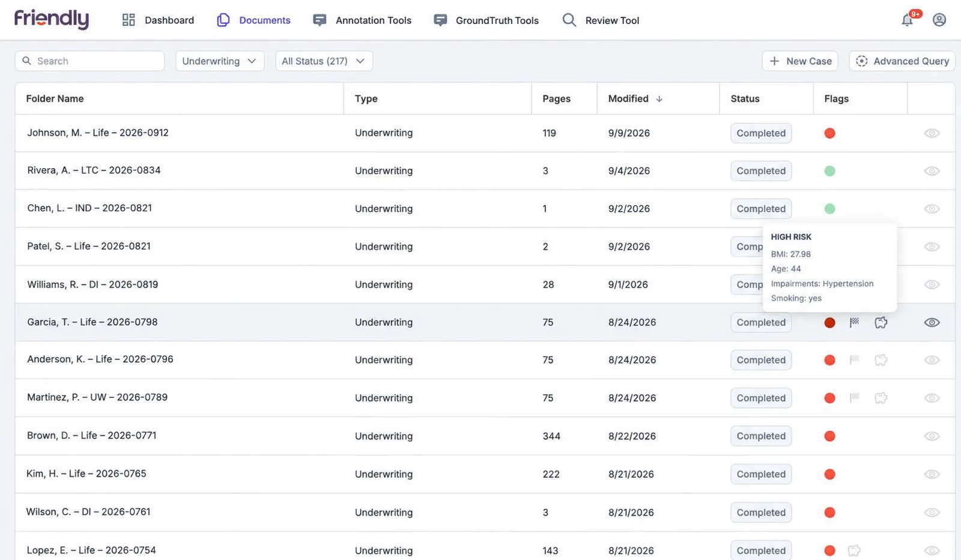Click red flag dot in Garcia row

pos(830,322)
